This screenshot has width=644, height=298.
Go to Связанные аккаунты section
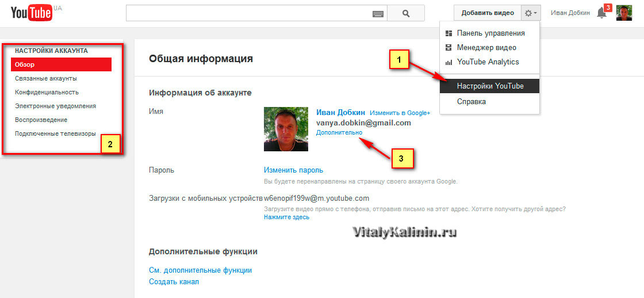tap(46, 78)
